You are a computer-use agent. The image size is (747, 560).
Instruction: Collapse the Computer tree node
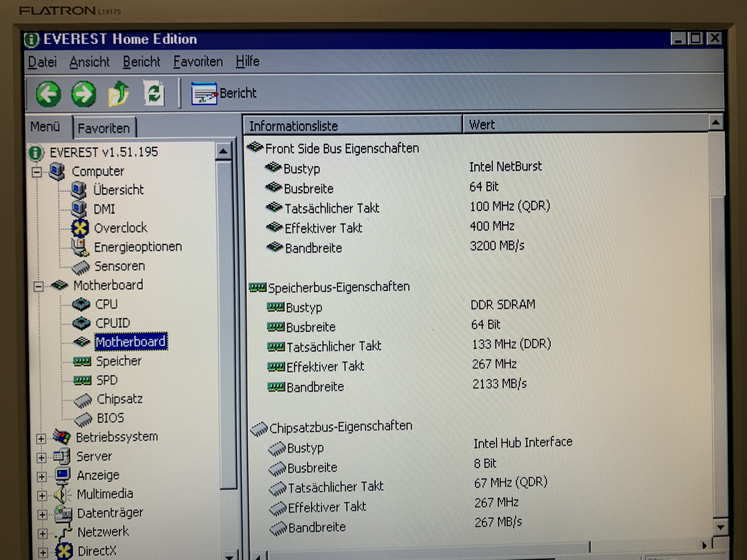coord(37,172)
